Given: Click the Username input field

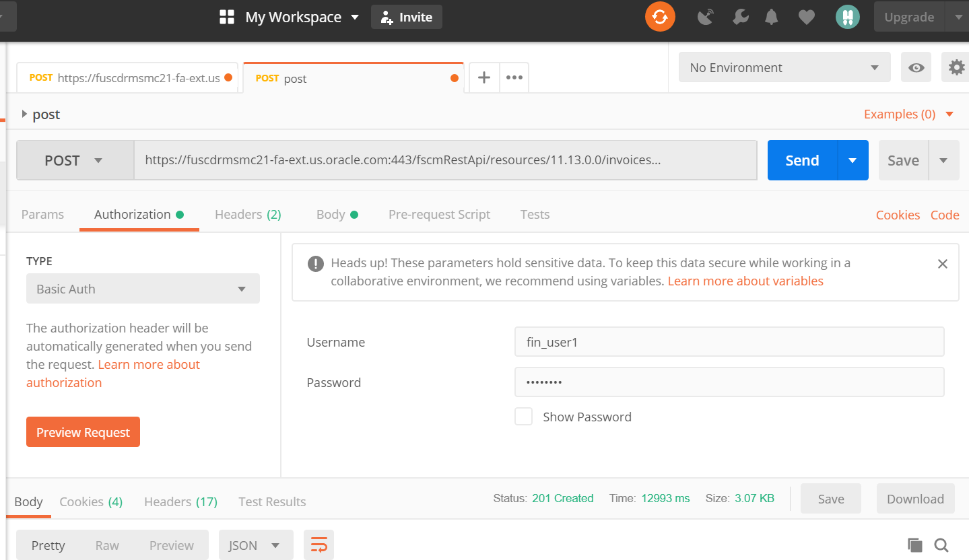Looking at the screenshot, I should [729, 342].
